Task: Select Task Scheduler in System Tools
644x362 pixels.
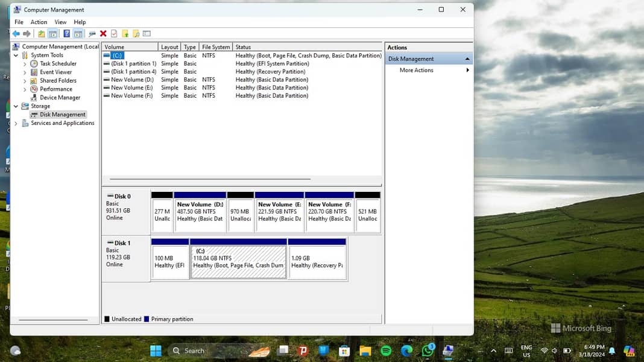Action: coord(58,64)
